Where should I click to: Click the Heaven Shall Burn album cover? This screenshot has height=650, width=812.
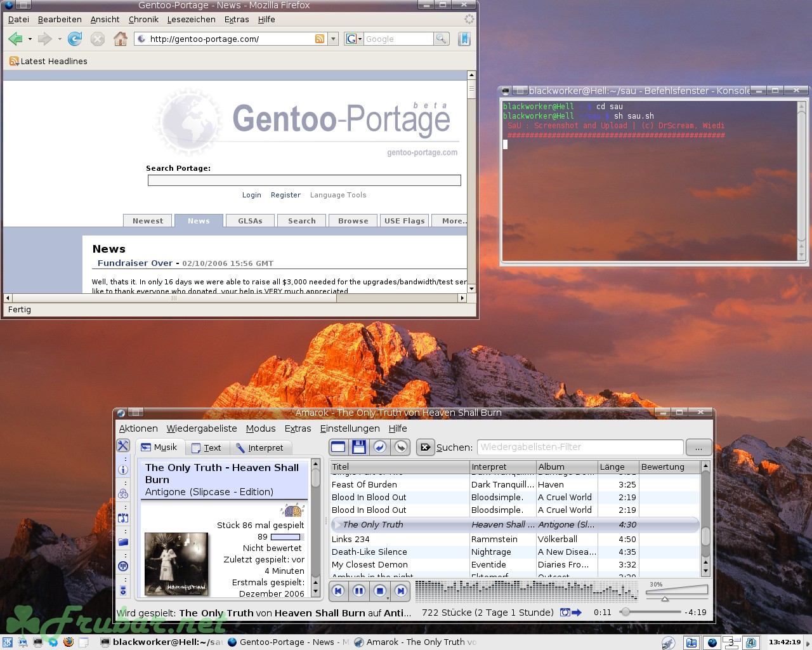[x=176, y=564]
